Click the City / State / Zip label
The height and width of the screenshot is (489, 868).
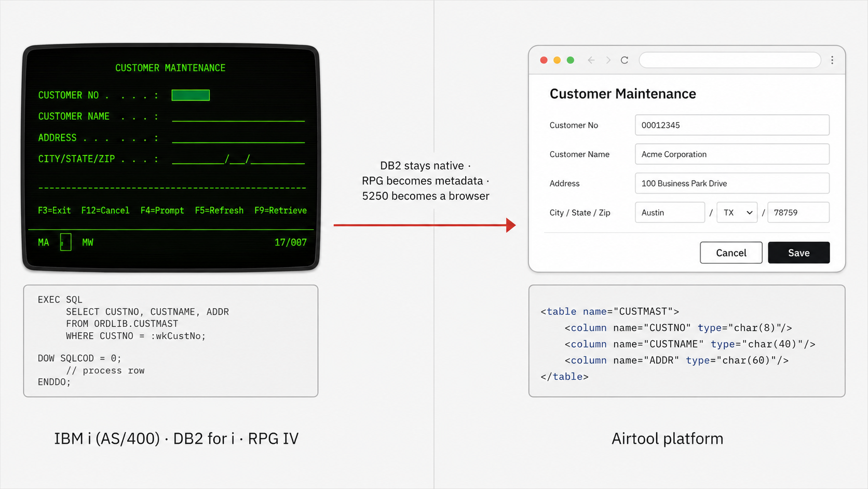coord(580,213)
